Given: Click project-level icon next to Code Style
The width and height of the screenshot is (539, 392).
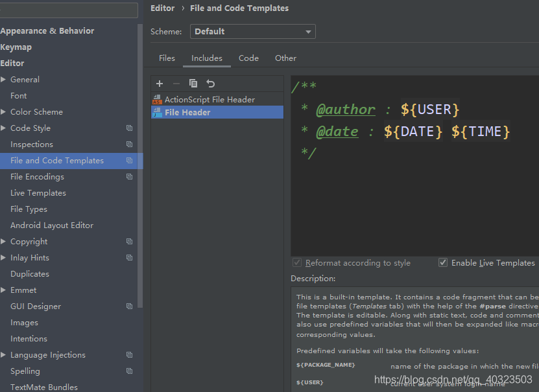Looking at the screenshot, I should 129,128.
